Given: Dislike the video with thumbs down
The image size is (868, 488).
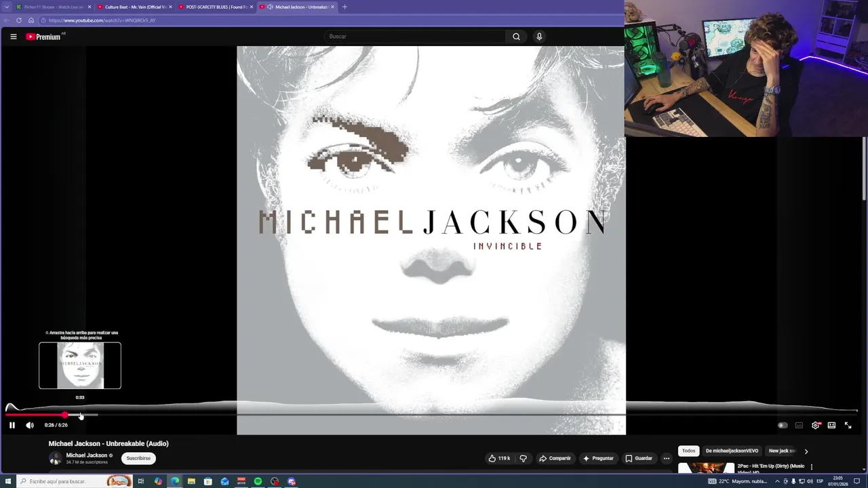Looking at the screenshot, I should [x=523, y=458].
